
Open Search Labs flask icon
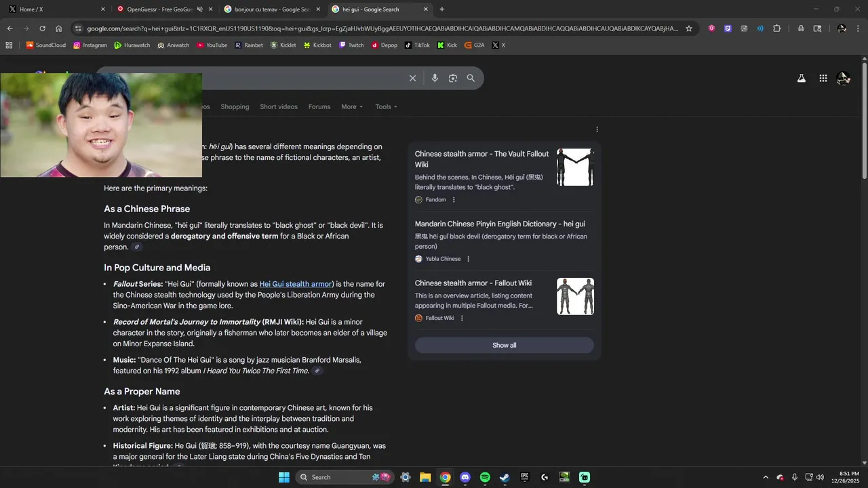coord(801,79)
